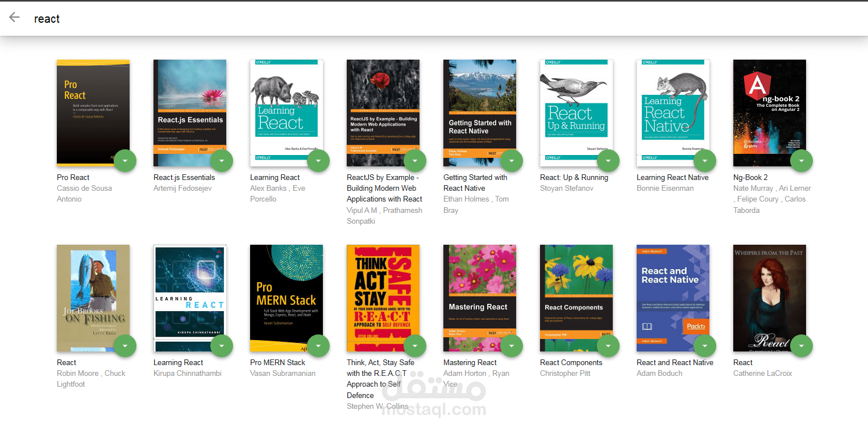Expand the menu on React.js Essentials

coord(222,161)
